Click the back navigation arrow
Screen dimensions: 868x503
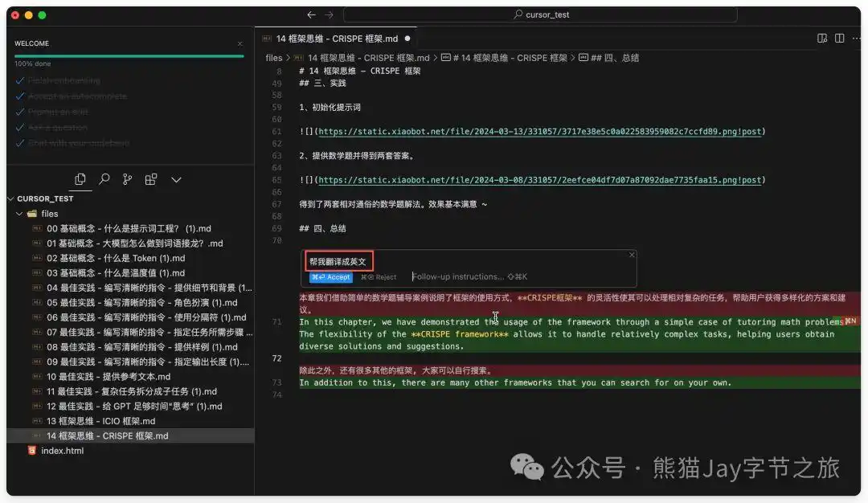point(311,14)
